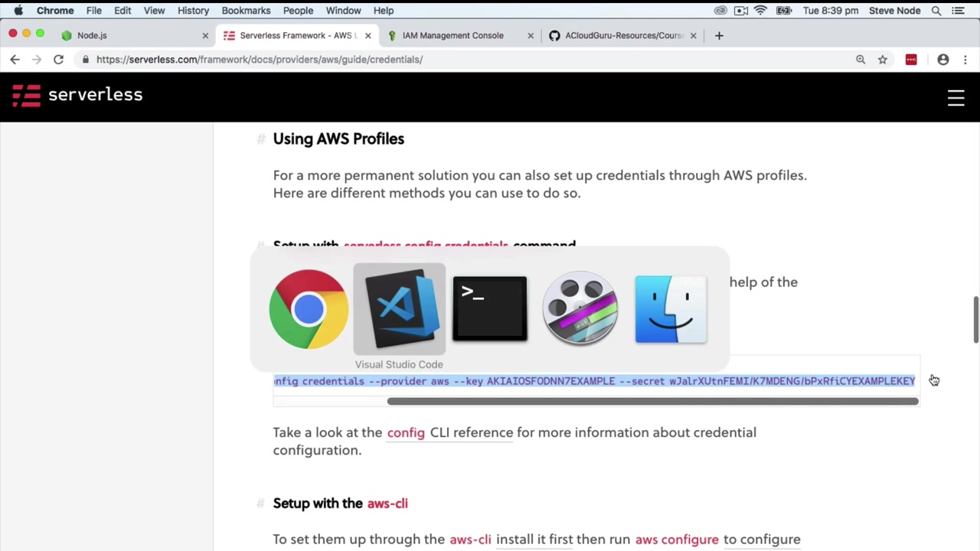The width and height of the screenshot is (980, 551).
Task: Open the View menu
Action: click(x=154, y=11)
